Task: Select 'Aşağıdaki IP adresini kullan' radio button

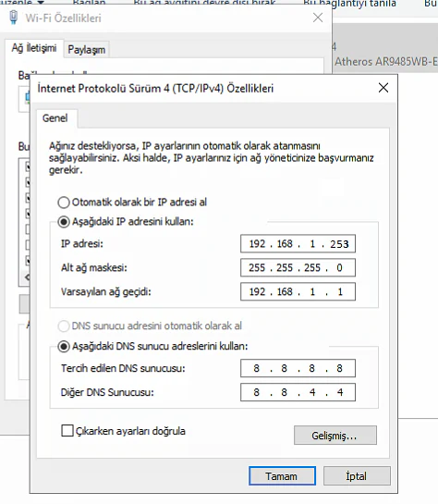Action: [x=64, y=222]
